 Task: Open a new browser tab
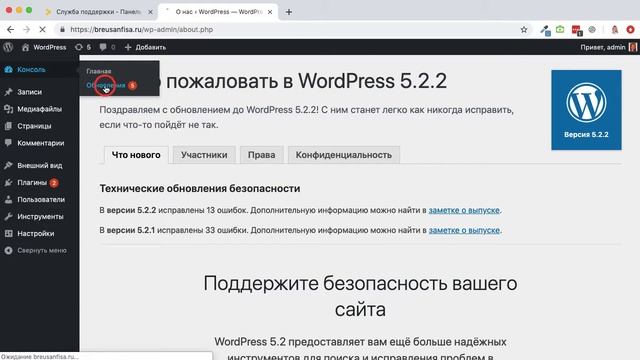pos(289,12)
